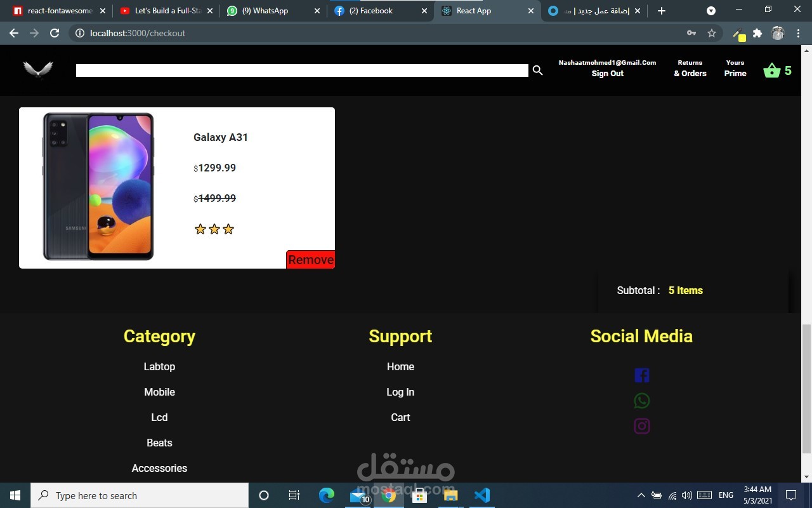Viewport: 812px width, 508px height.
Task: Click the Galaxy A31 product title
Action: click(221, 137)
